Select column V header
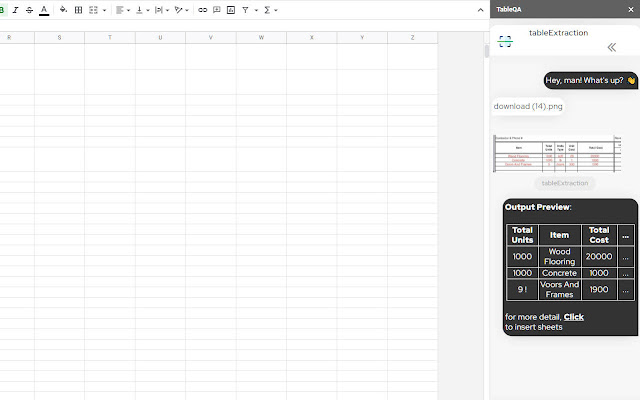Screen dimensions: 640x400 click(211, 38)
